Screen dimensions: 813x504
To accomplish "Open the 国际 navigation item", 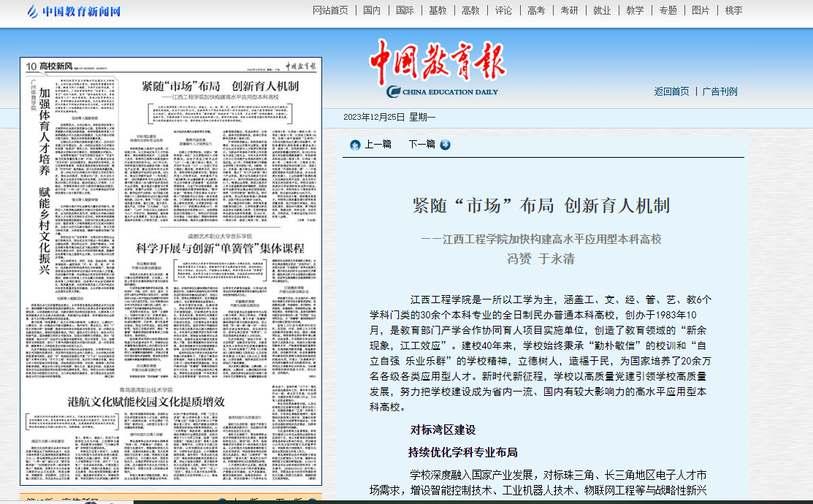I will tap(405, 10).
